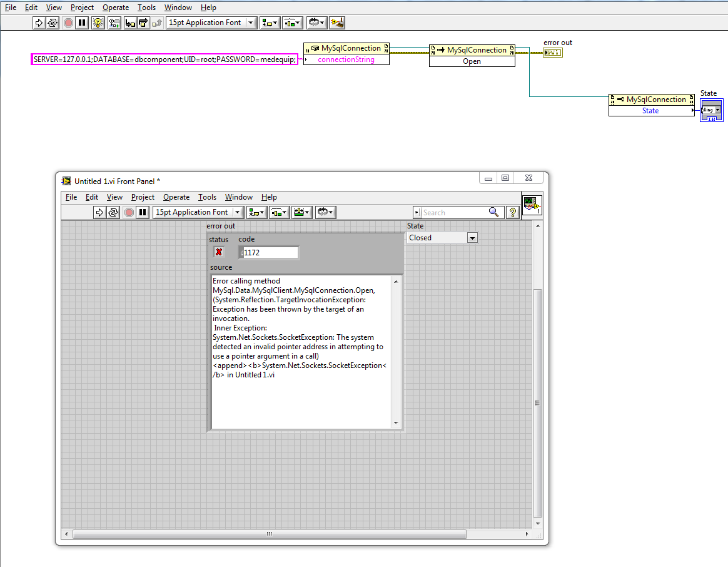Click Pause in Front Panel toolbar
This screenshot has height=567, width=728.
click(x=143, y=212)
